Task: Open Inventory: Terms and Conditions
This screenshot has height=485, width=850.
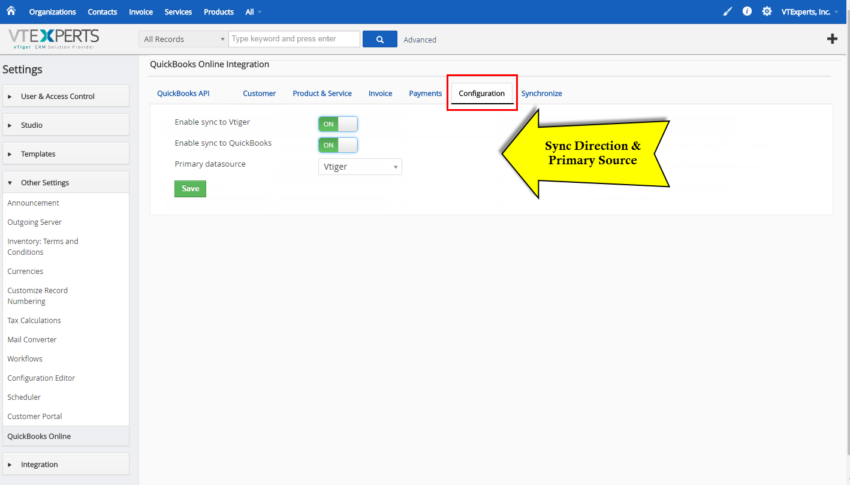Action: pyautogui.click(x=43, y=247)
